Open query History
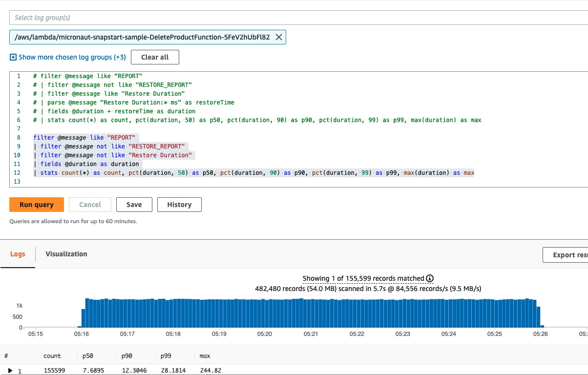 [x=179, y=205]
